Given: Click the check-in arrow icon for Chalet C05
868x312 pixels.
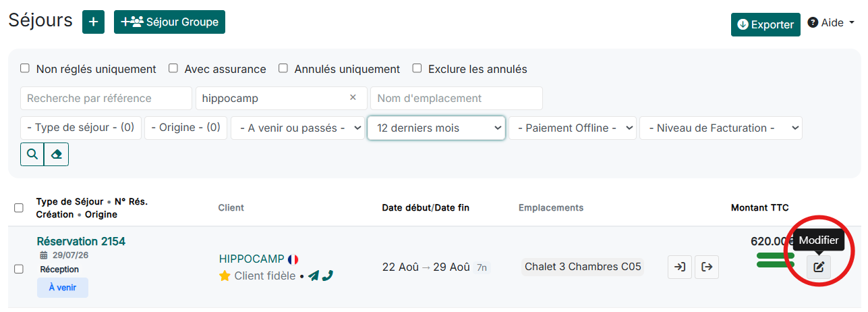Looking at the screenshot, I should [x=680, y=267].
